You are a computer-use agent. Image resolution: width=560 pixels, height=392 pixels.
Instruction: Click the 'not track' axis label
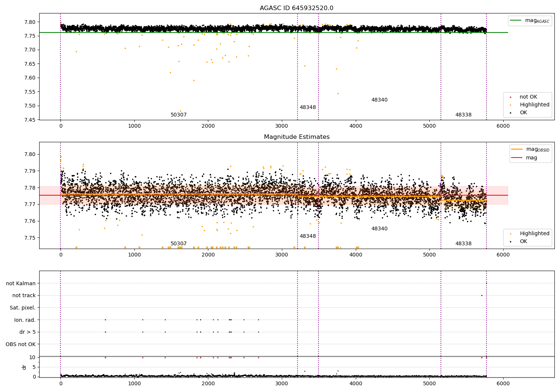coord(24,296)
